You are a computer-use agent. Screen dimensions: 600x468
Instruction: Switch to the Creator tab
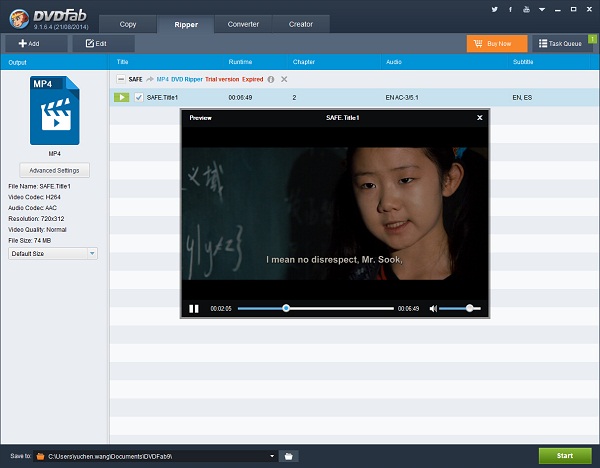301,24
